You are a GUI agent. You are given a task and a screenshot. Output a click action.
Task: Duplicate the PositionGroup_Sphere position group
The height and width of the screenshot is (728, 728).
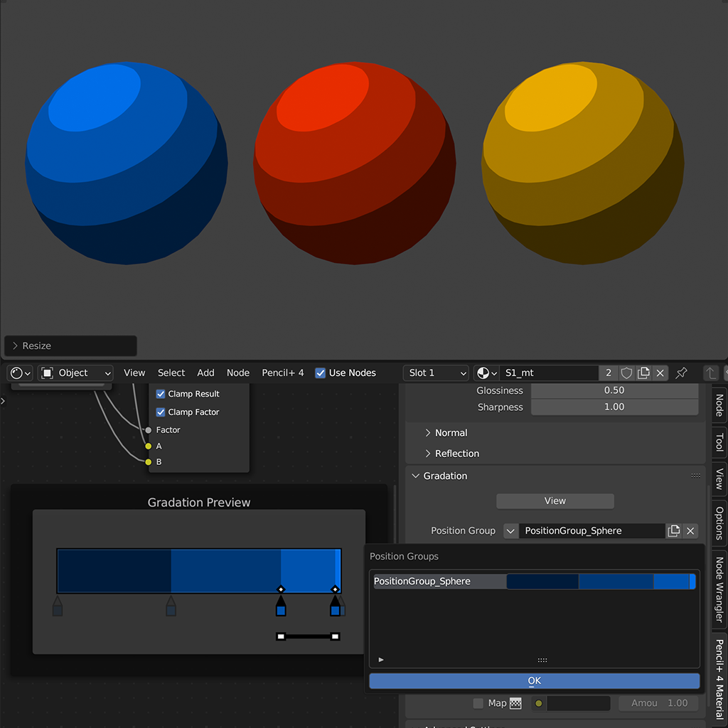pyautogui.click(x=674, y=531)
